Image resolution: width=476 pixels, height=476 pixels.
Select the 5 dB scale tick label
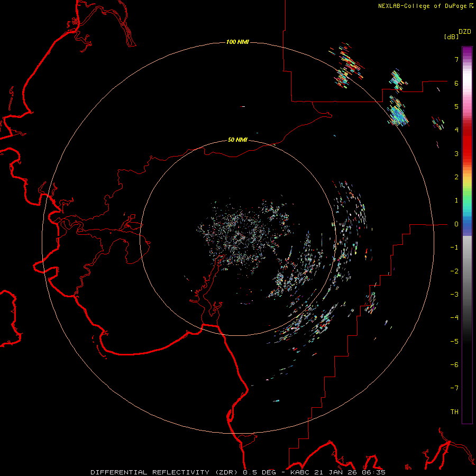coord(456,106)
